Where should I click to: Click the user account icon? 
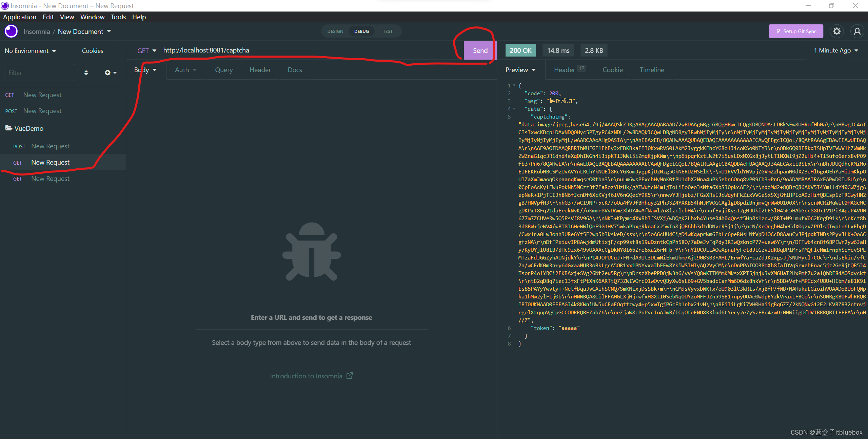857,31
